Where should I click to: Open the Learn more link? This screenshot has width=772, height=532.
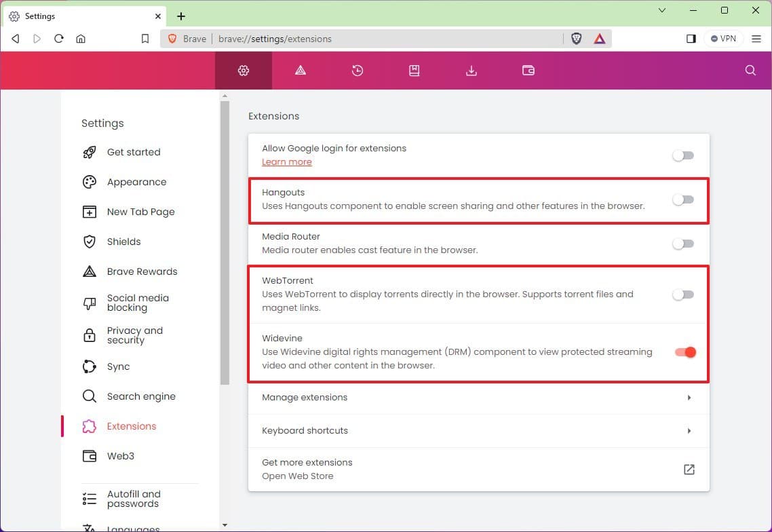(286, 161)
